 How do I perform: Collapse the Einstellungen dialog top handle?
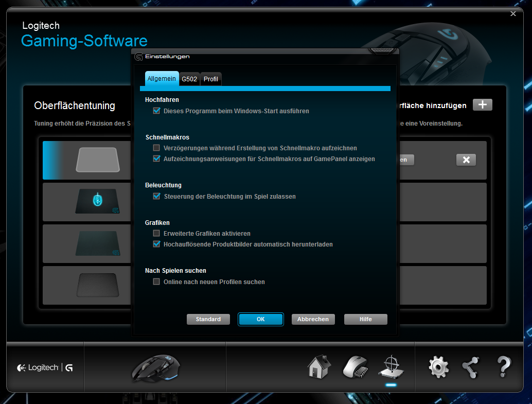382,51
